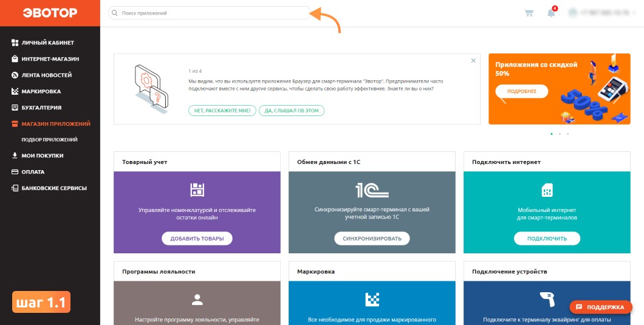644x325 pixels.
Task: Open Оплата sidebar item
Action: point(33,172)
